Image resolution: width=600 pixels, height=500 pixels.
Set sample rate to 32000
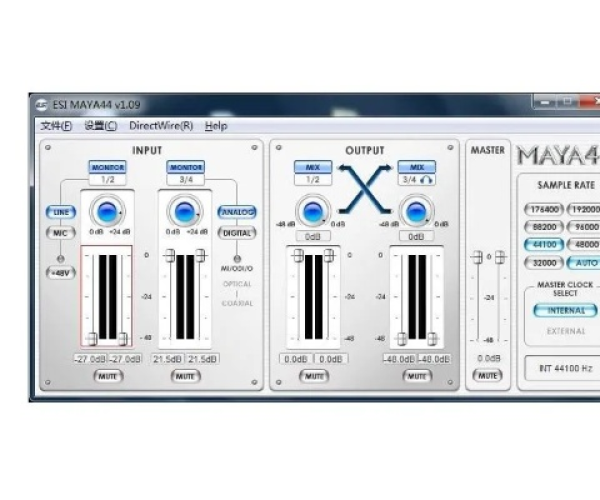point(541,262)
